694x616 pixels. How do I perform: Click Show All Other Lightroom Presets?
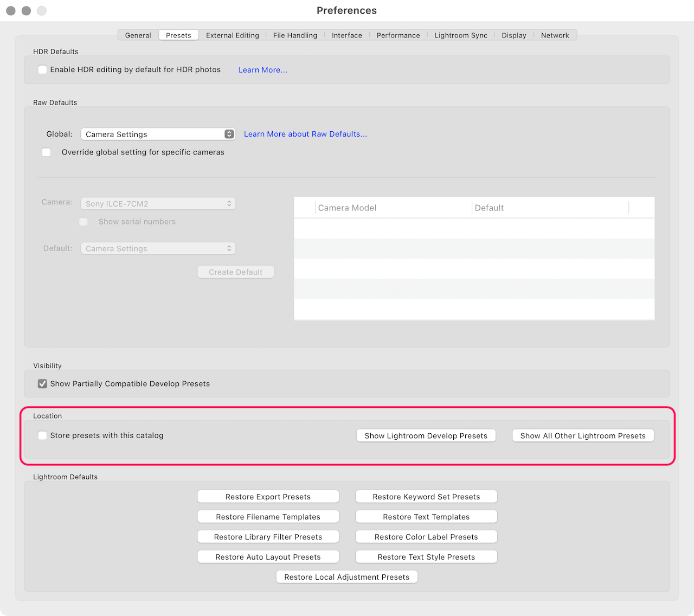pyautogui.click(x=583, y=436)
